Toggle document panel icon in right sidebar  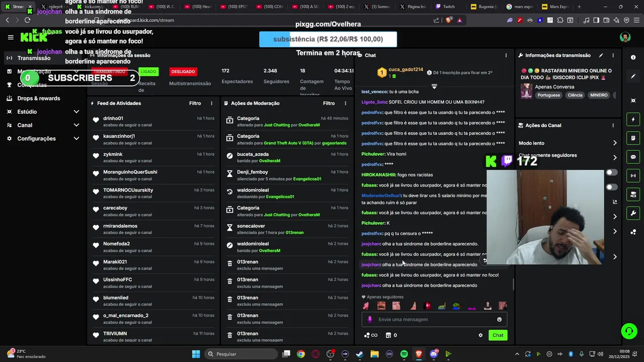633,138
